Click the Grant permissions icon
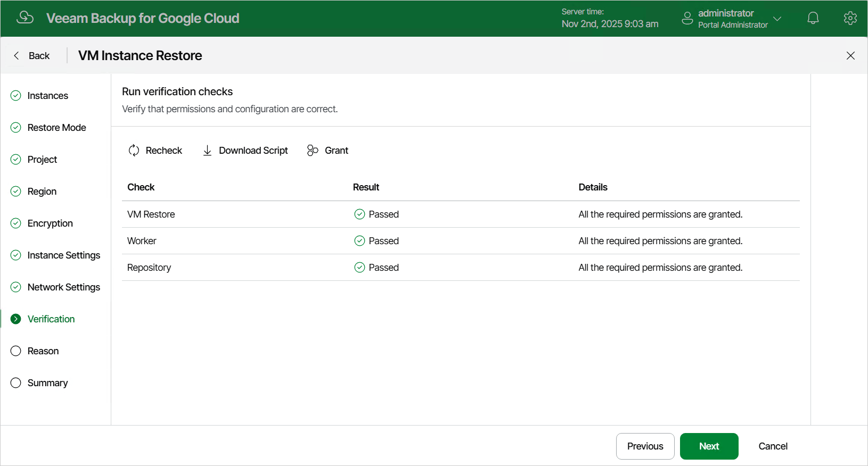 [313, 151]
